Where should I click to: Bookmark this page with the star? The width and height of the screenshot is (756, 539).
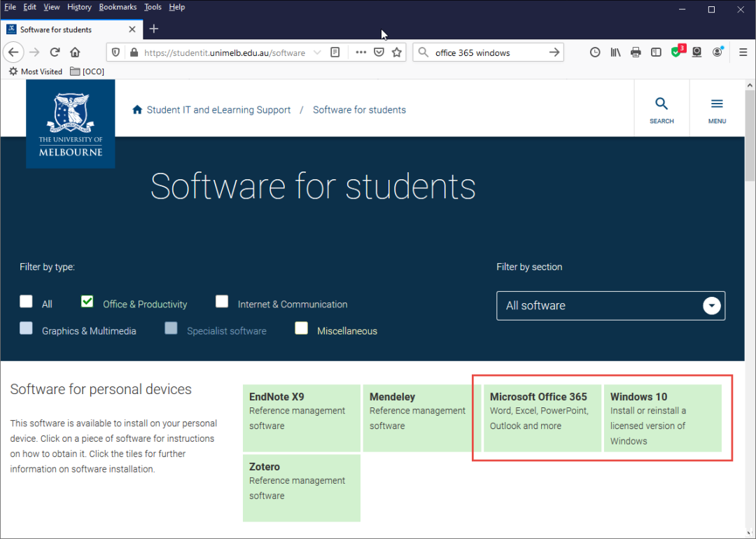397,52
